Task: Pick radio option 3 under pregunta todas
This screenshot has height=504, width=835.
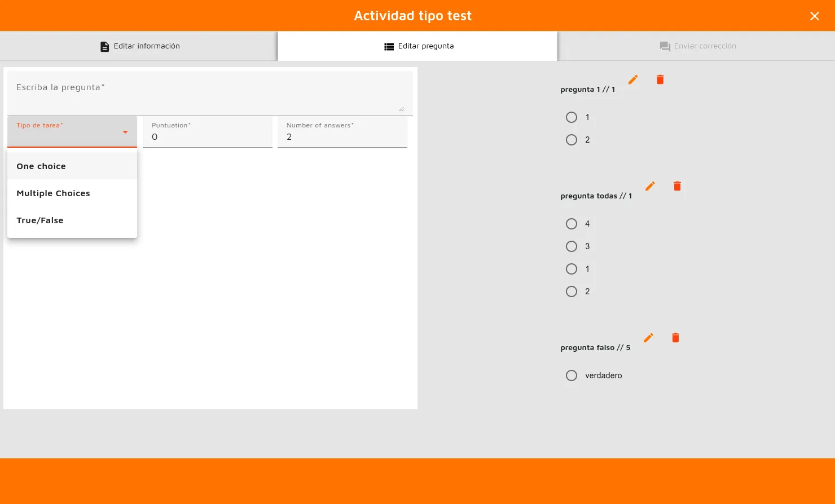Action: (x=572, y=246)
